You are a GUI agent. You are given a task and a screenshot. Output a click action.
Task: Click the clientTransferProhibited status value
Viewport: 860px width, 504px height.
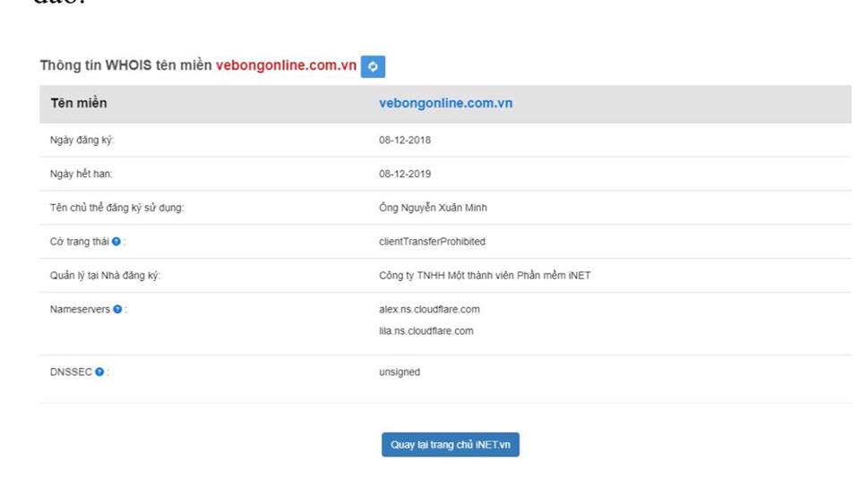tap(432, 242)
